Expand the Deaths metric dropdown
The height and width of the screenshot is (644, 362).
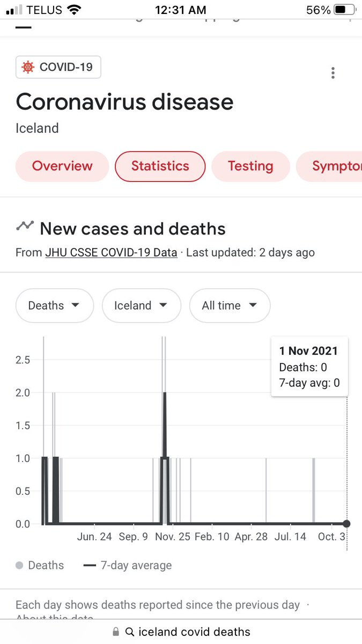pyautogui.click(x=55, y=306)
